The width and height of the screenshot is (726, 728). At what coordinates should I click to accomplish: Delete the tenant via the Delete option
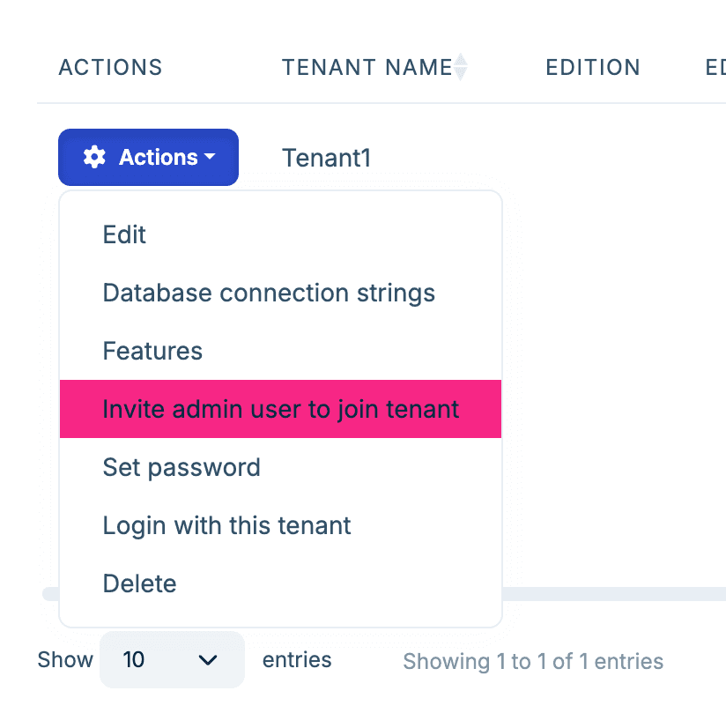click(x=139, y=583)
